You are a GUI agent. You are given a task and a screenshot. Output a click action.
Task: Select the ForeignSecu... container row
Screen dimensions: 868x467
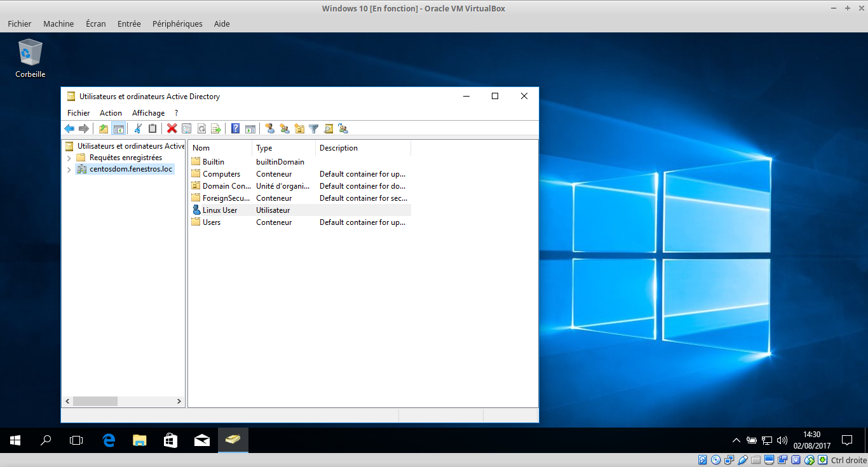click(300, 198)
